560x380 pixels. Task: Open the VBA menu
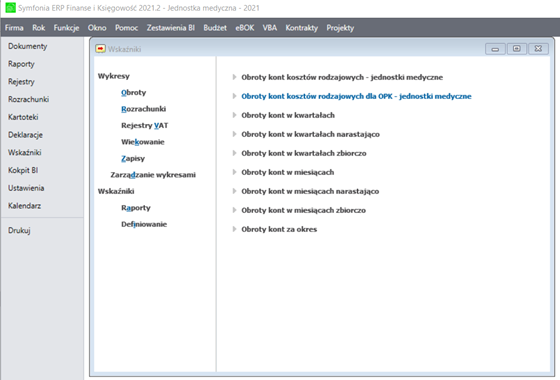coord(270,28)
